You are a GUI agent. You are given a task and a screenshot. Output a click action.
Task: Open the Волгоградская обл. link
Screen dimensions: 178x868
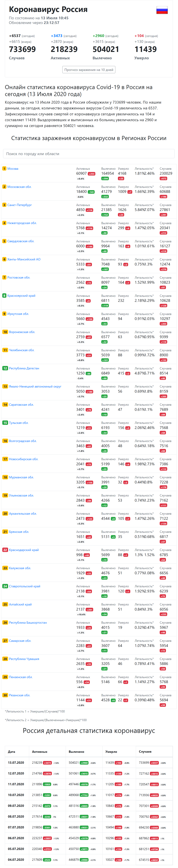click(x=23, y=441)
